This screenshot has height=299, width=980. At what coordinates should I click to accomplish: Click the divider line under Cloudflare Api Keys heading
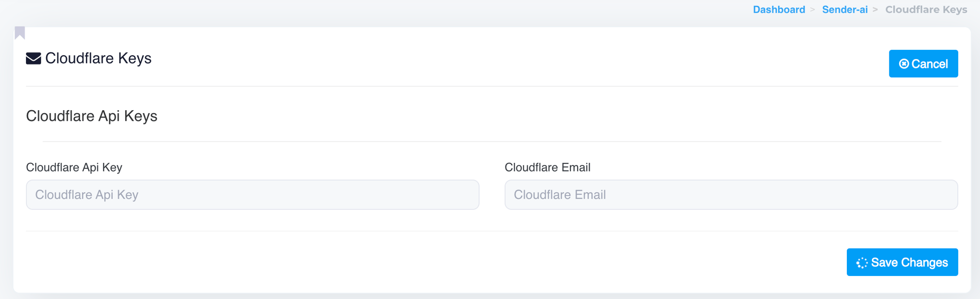[492, 141]
